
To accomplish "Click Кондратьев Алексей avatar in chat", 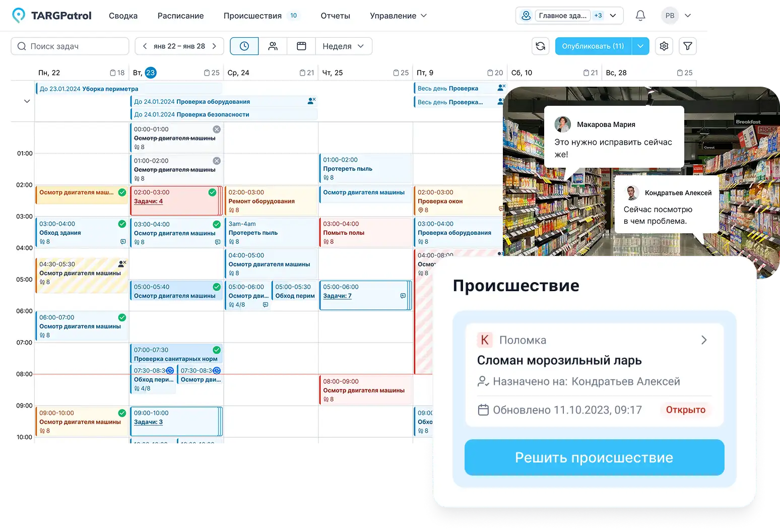I will tap(631, 192).
